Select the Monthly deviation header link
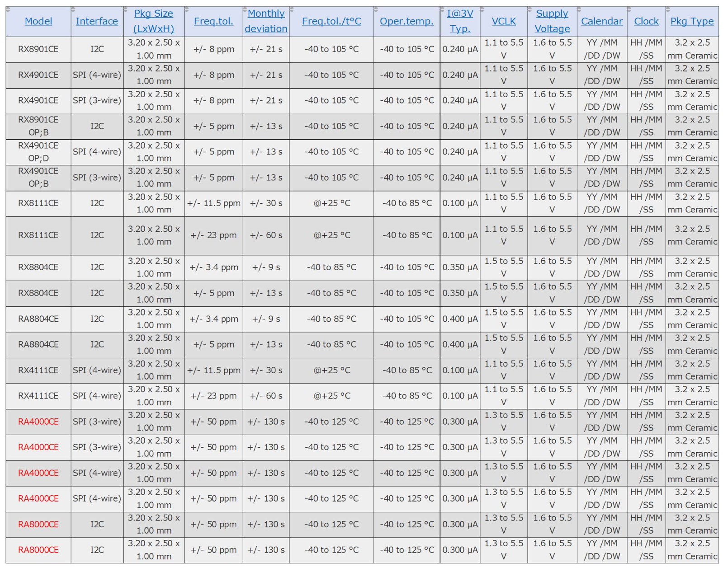This screenshot has height=572, width=728. click(266, 21)
